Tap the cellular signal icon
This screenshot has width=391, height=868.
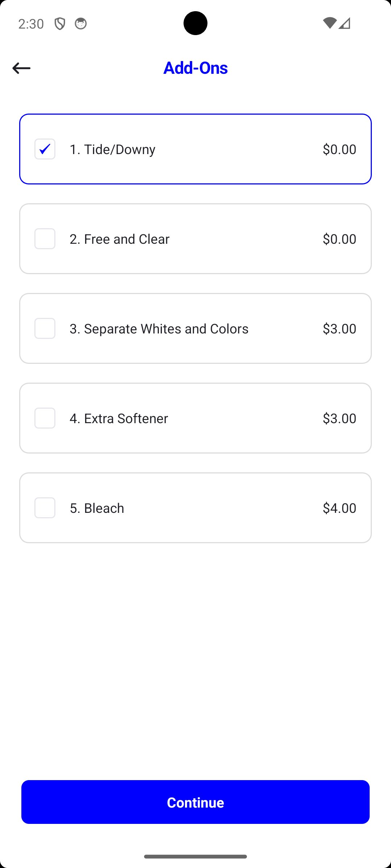(345, 23)
